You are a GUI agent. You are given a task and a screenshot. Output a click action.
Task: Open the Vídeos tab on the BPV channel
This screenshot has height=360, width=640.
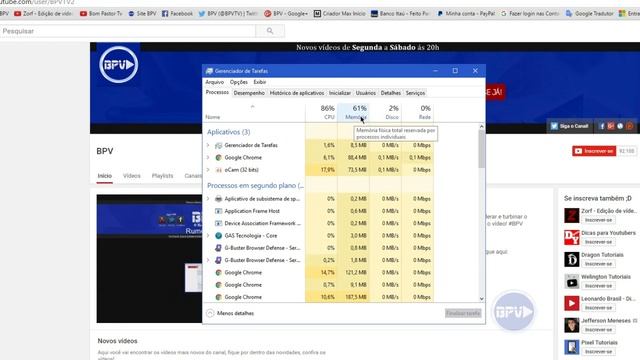[x=131, y=176]
